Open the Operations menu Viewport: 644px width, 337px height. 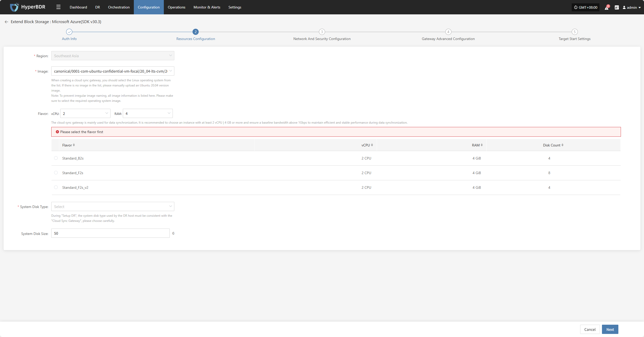tap(177, 7)
